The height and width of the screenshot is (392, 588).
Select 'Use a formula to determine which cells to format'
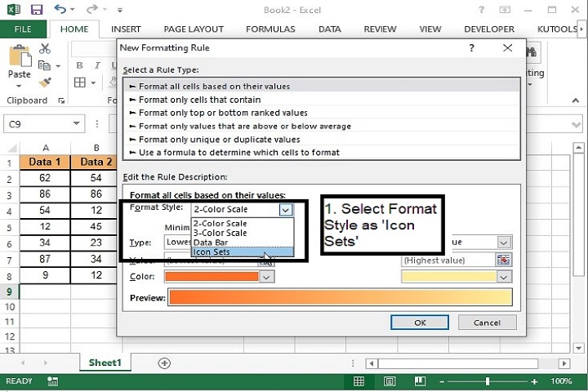pyautogui.click(x=322, y=152)
